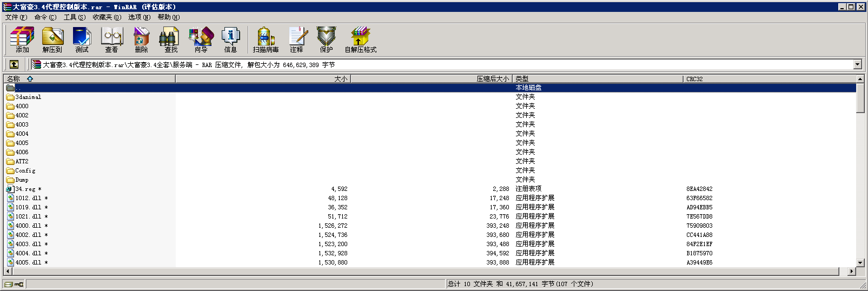Show archive Info (信息) icon

230,39
